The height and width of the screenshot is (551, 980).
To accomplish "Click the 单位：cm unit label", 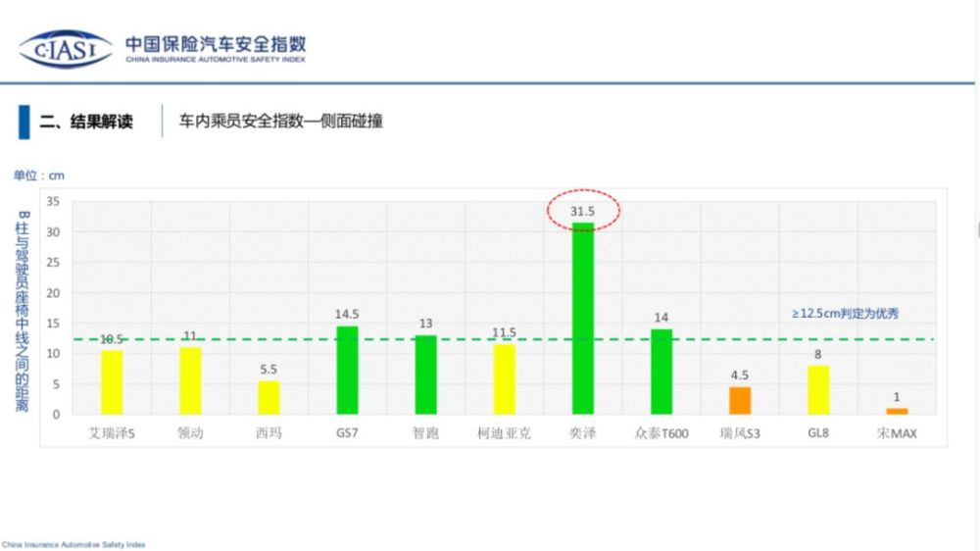I will click(x=39, y=175).
